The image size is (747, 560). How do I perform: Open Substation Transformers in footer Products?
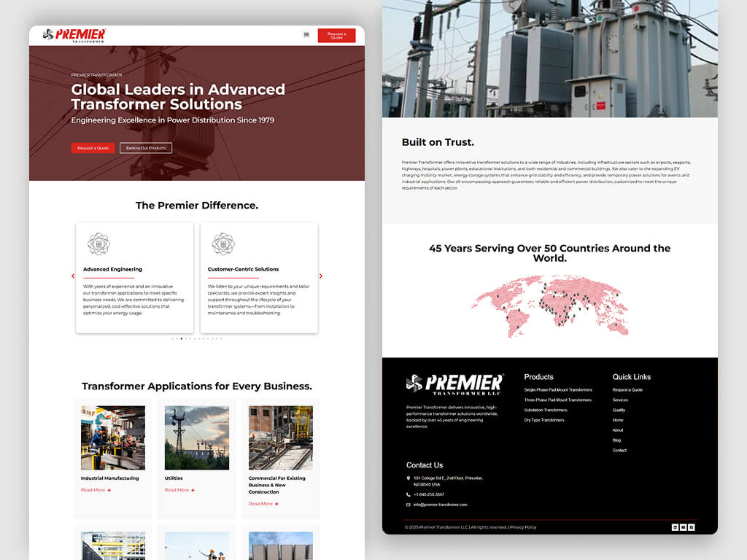click(x=545, y=410)
